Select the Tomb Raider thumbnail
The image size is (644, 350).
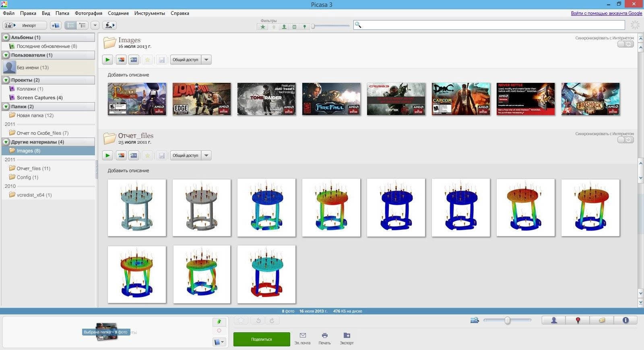coord(266,99)
